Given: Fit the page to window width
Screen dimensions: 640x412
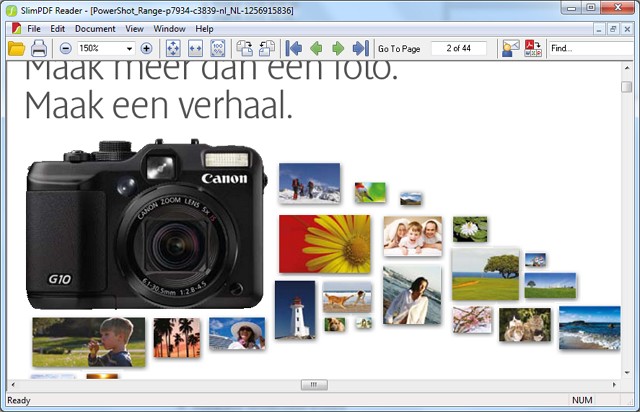Looking at the screenshot, I should point(196,49).
